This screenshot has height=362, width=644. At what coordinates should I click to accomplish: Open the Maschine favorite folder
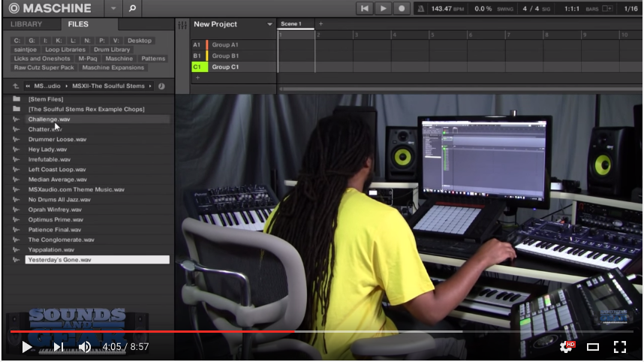[119, 59]
